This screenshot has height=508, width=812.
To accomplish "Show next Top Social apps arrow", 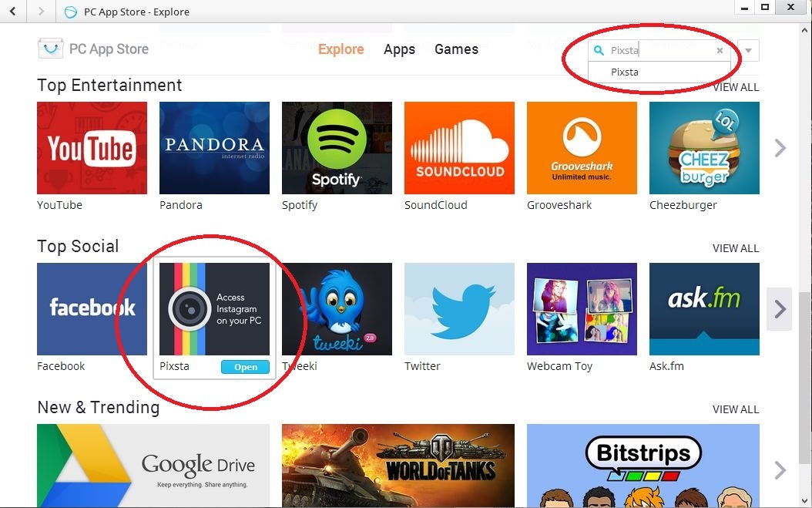I will point(780,309).
